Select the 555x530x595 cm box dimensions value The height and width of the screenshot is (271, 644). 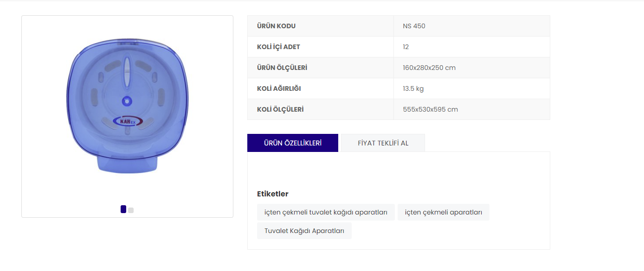point(430,109)
